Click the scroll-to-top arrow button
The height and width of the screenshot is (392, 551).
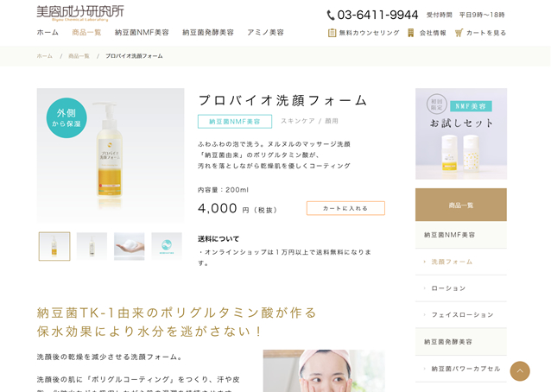520,371
